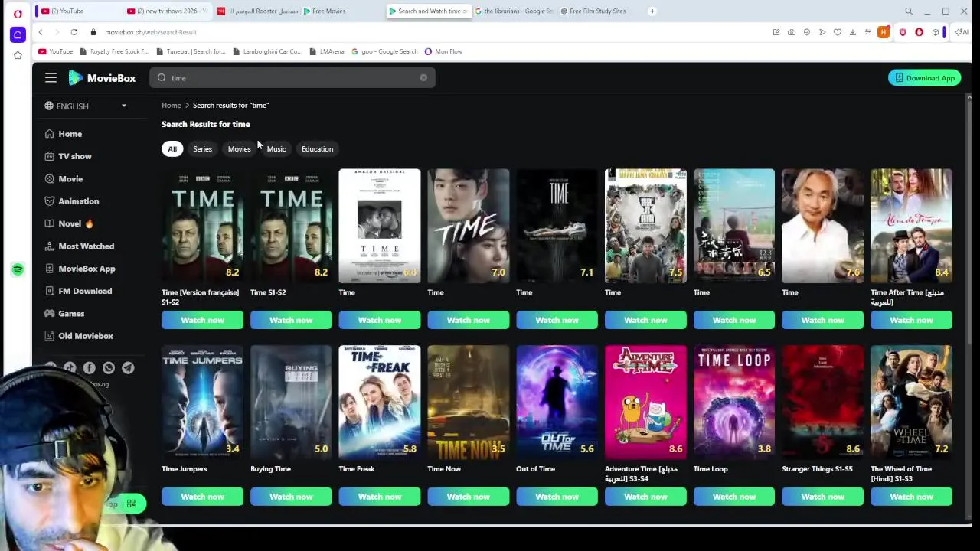Watch now for Time Loop
Screen dimensions: 980x551
(x=734, y=497)
